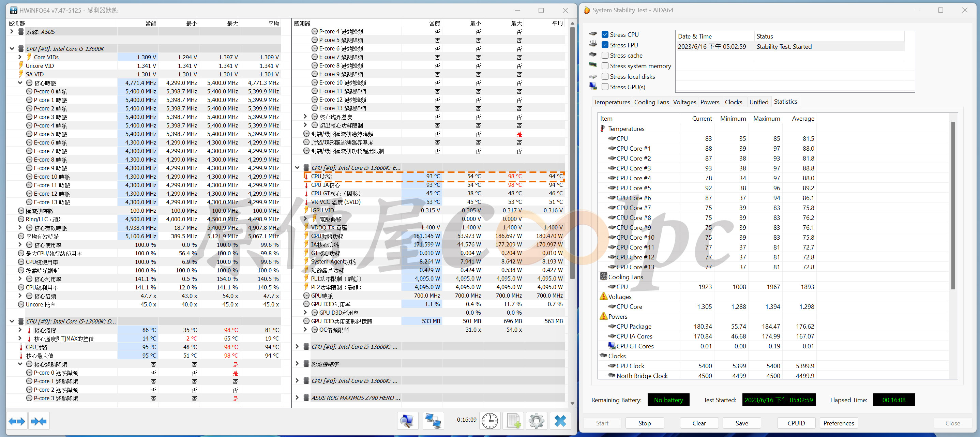Switch to Voltages tab
980x437 pixels.
click(x=684, y=102)
